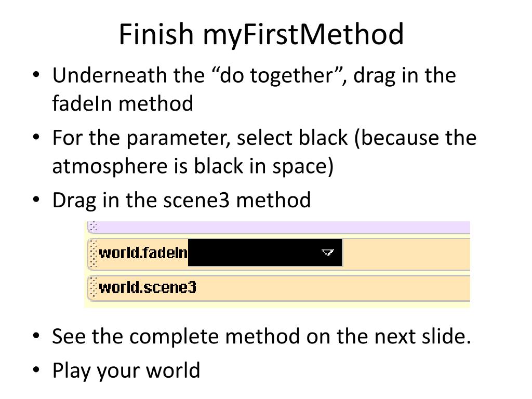Select the world.scene3 method label
Viewport: 532px width, 399px height.
pos(148,288)
